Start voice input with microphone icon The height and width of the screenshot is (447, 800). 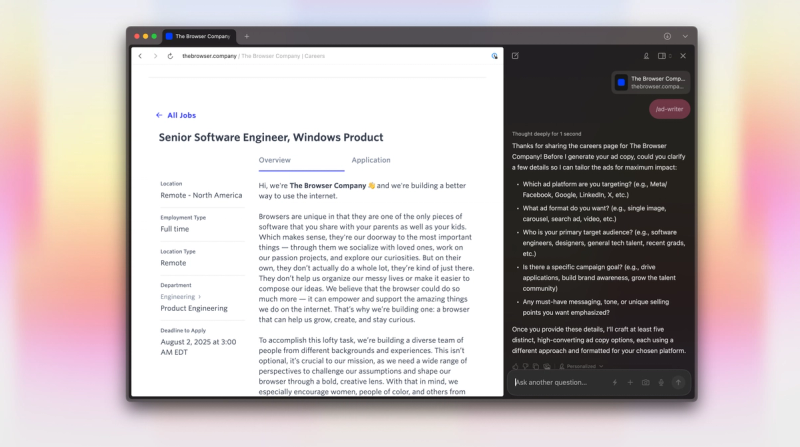point(661,382)
